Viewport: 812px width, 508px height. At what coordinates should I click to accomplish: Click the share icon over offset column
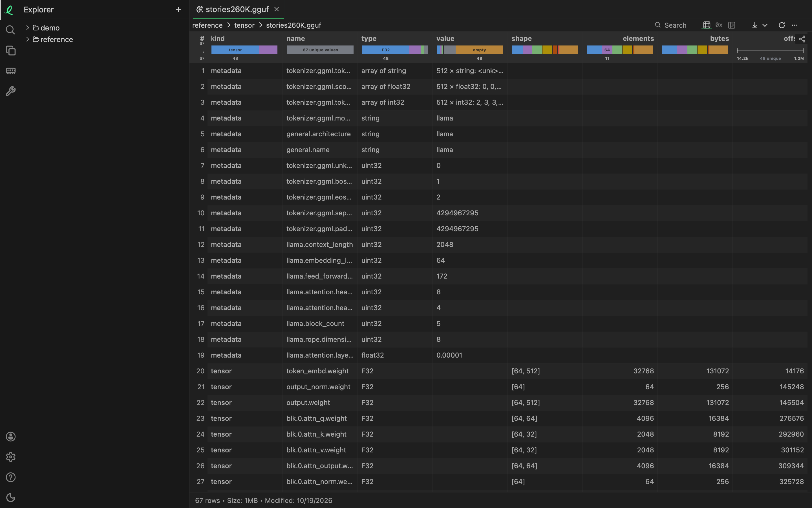802,39
